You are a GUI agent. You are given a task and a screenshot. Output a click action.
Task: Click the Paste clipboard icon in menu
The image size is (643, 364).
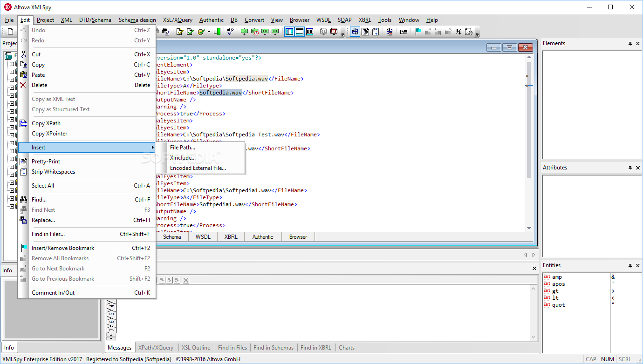coord(24,75)
